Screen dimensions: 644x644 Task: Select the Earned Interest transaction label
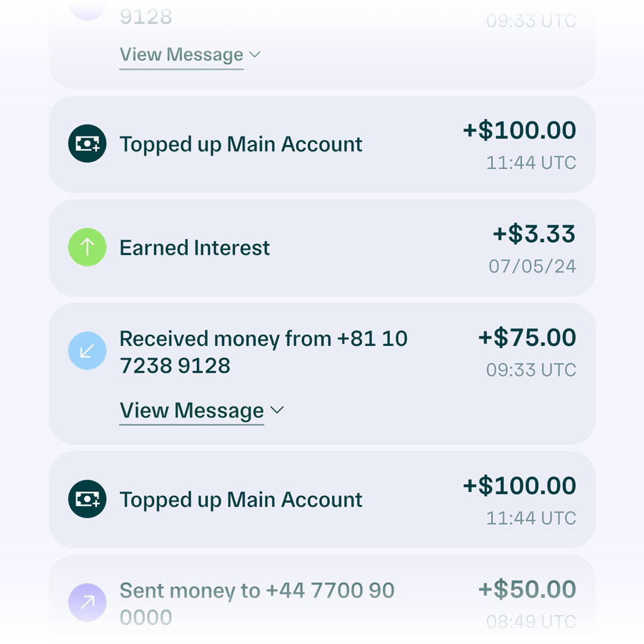[194, 247]
